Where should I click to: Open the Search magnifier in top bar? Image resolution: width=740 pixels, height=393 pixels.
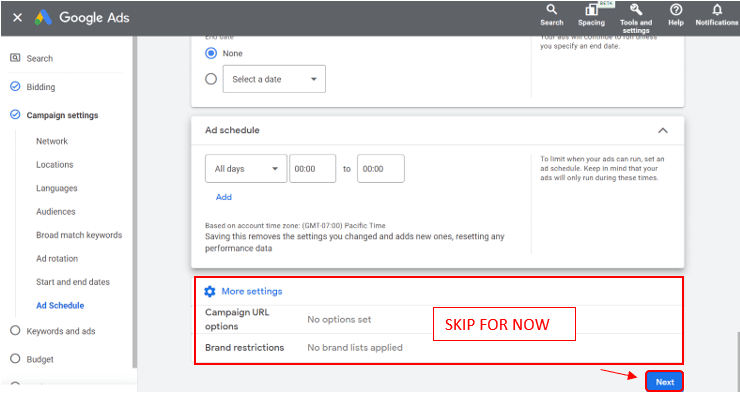[x=551, y=10]
